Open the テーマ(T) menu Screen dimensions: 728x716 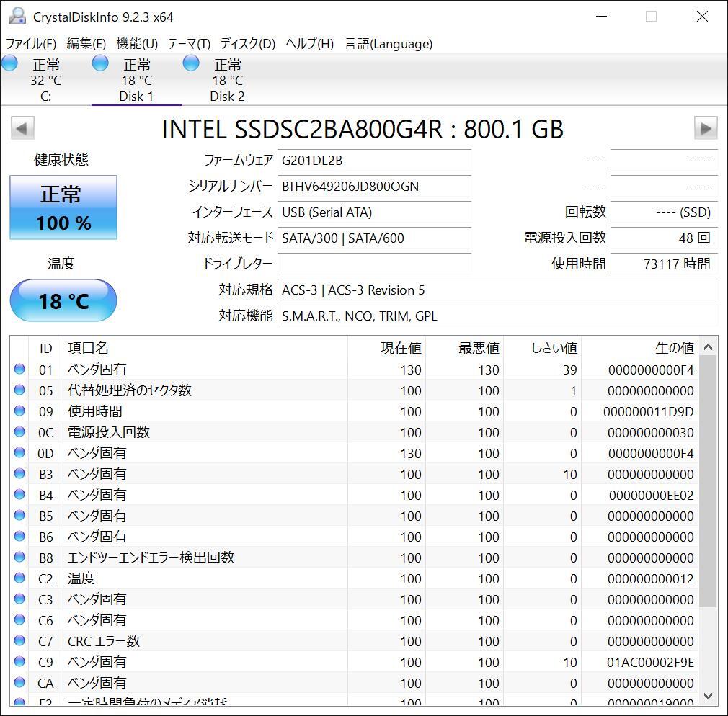click(189, 44)
